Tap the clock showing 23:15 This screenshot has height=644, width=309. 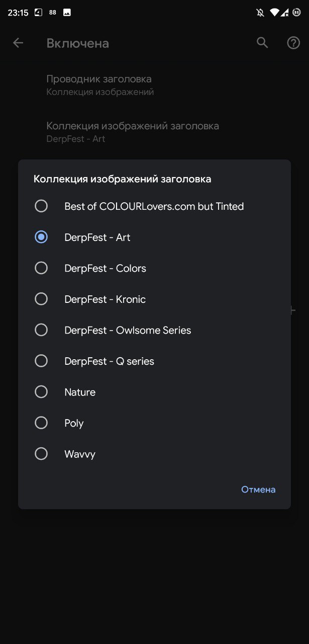(x=18, y=13)
